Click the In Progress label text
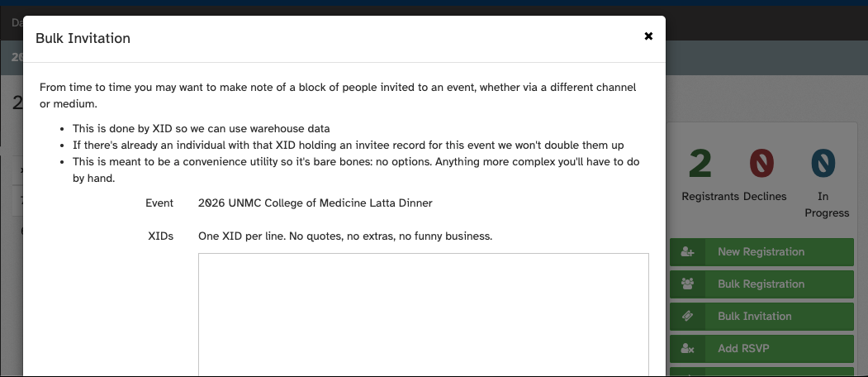Screen dimensions: 868x377 (827, 204)
